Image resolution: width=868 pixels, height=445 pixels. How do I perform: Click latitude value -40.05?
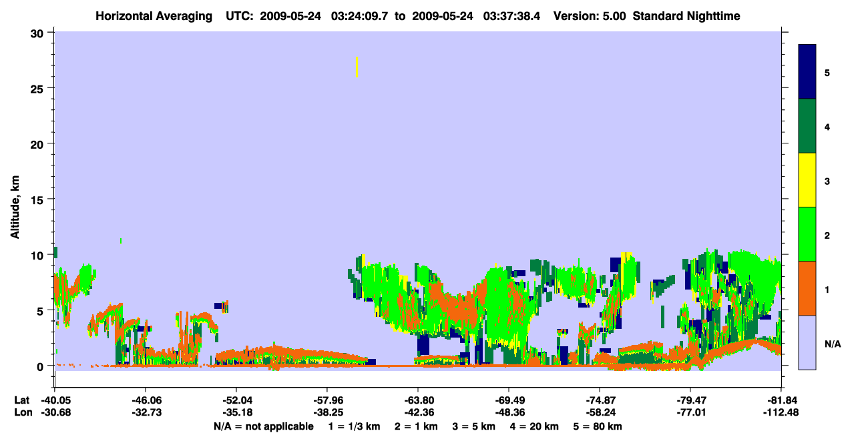point(55,400)
